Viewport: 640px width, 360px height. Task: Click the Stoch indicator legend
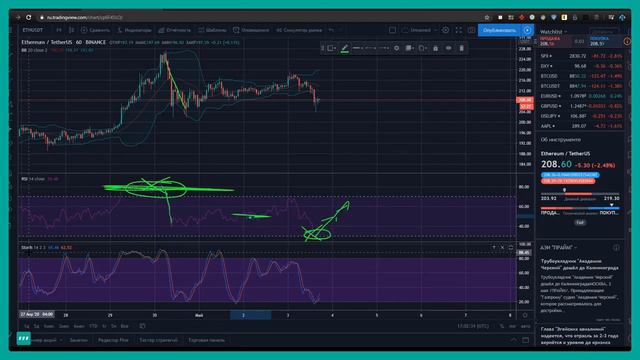[33, 247]
